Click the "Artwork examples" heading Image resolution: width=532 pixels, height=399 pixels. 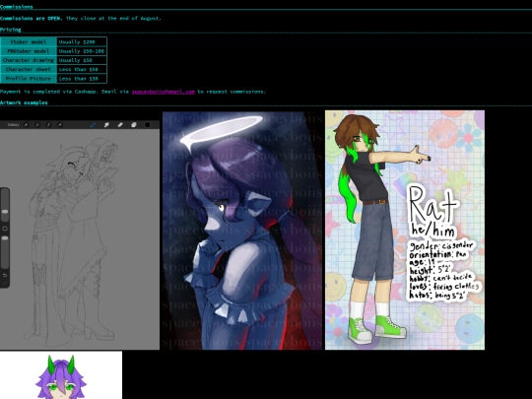(x=24, y=102)
